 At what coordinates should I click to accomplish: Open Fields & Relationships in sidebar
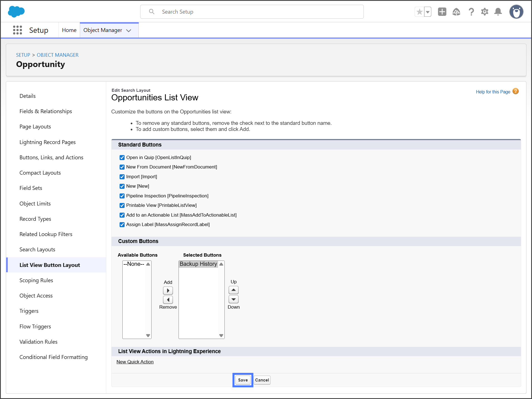(x=46, y=111)
